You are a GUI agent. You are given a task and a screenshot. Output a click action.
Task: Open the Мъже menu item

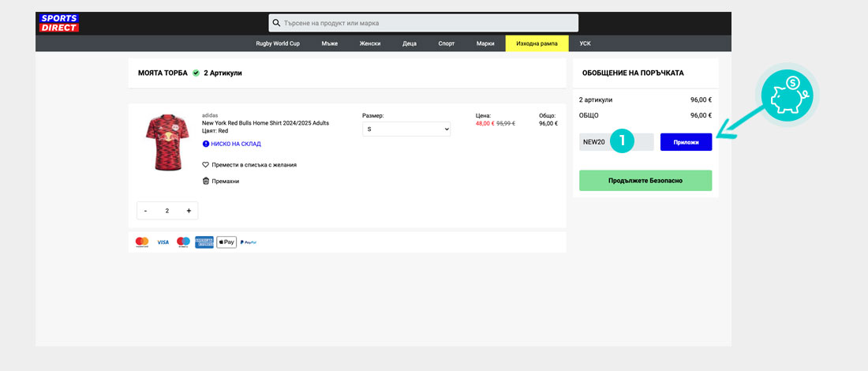[330, 43]
